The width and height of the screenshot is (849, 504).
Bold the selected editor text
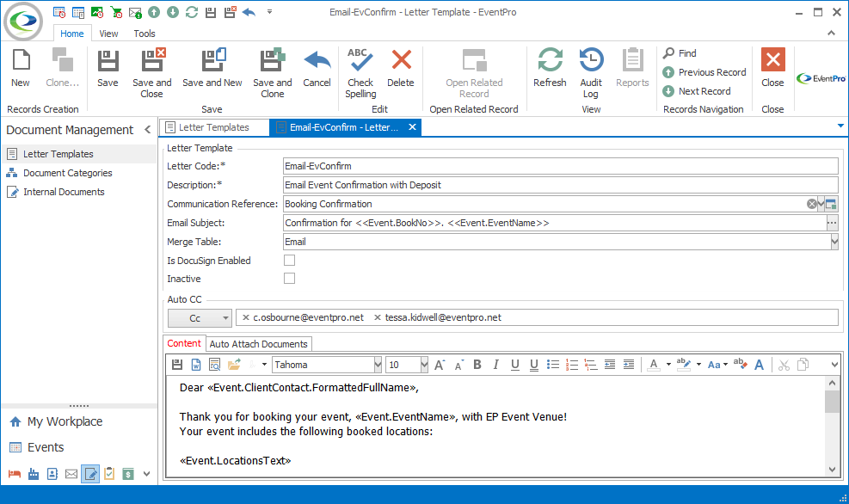(x=477, y=365)
